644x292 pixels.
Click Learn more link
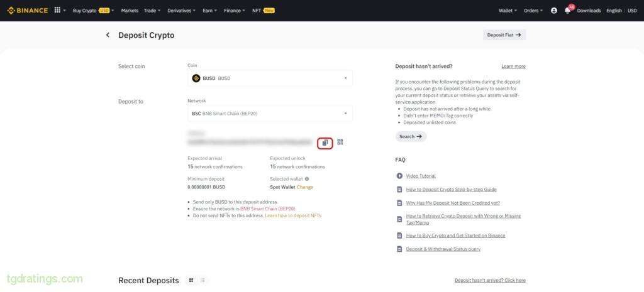pos(513,66)
